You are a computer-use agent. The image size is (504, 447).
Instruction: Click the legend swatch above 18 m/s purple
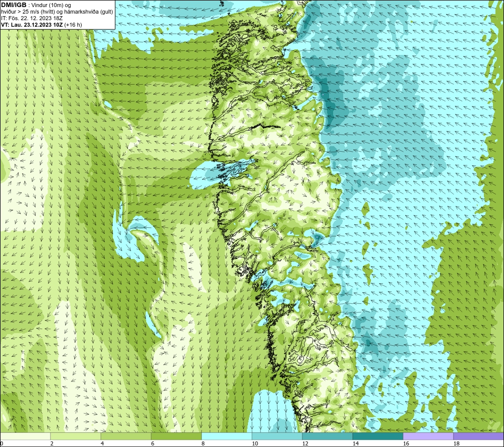click(478, 436)
